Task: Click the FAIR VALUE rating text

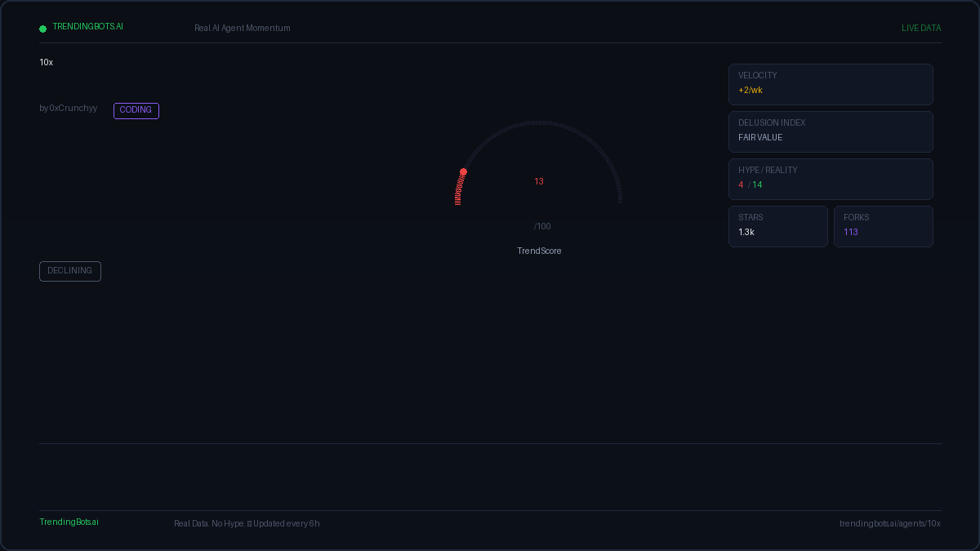Action: tap(760, 137)
